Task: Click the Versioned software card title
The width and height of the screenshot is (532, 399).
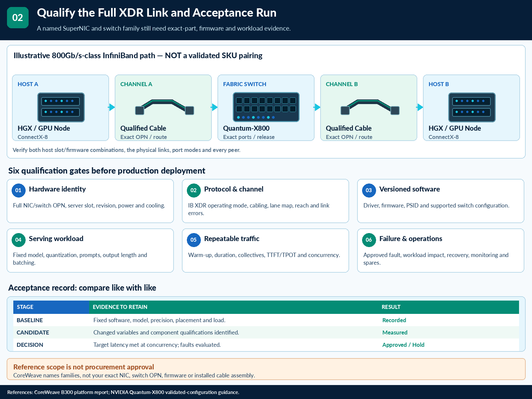Action: pyautogui.click(x=410, y=189)
